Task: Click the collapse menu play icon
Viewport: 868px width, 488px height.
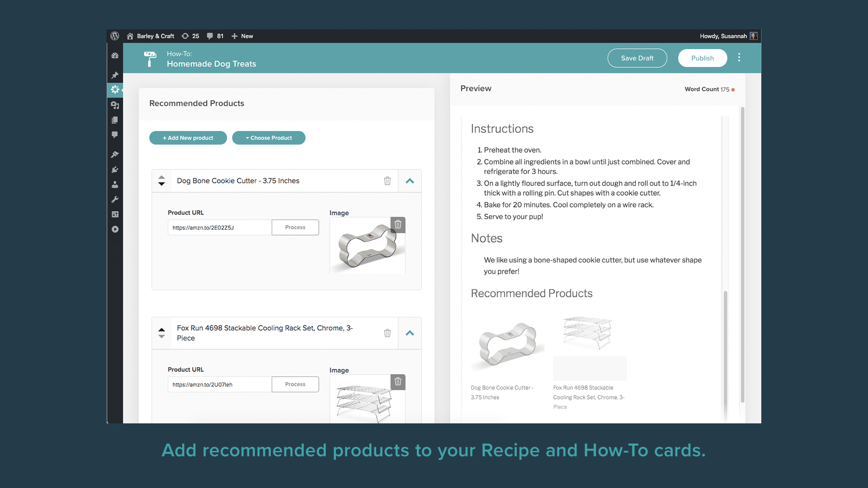Action: tap(115, 229)
